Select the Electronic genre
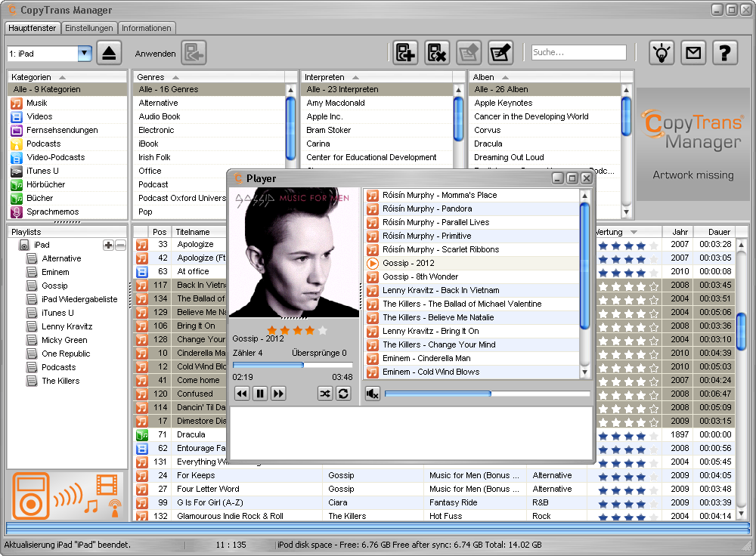 coord(209,130)
